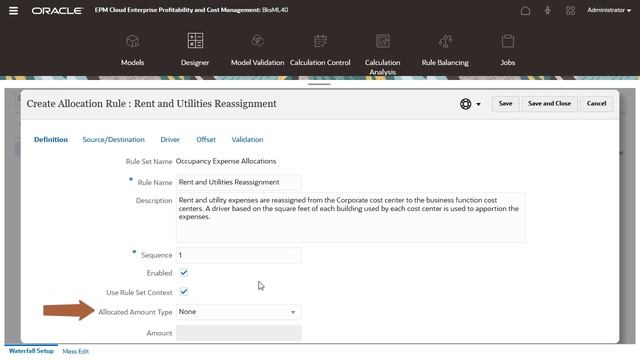Click the disabled Amount field

[239, 333]
